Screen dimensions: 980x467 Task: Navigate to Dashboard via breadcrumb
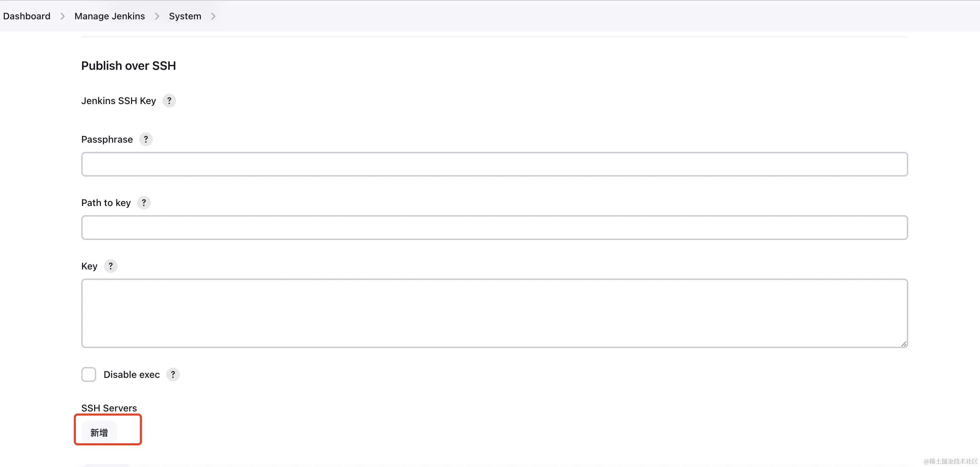tap(27, 16)
